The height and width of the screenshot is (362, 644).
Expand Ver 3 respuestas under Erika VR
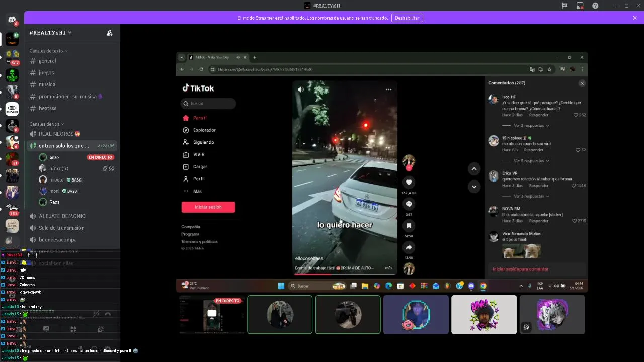click(x=531, y=196)
